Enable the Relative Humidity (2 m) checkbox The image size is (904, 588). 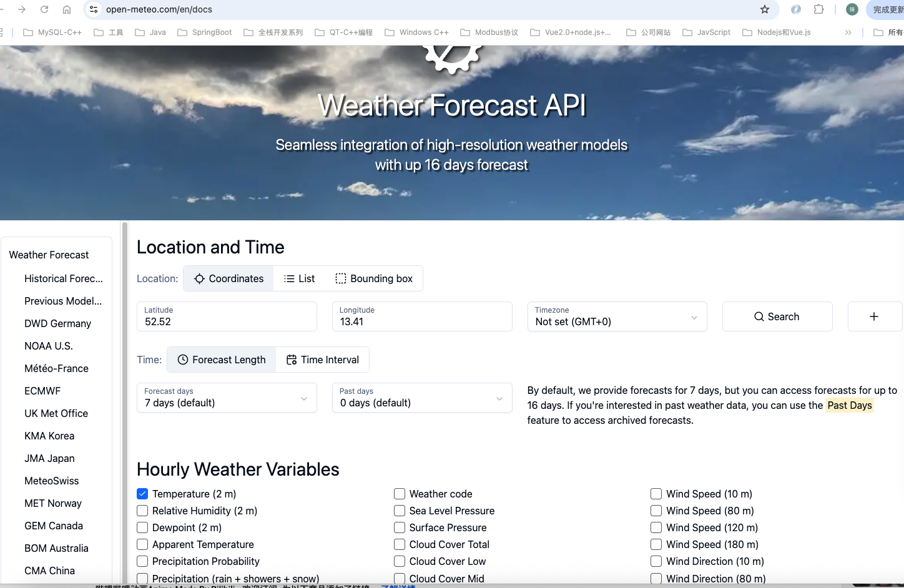(x=142, y=511)
